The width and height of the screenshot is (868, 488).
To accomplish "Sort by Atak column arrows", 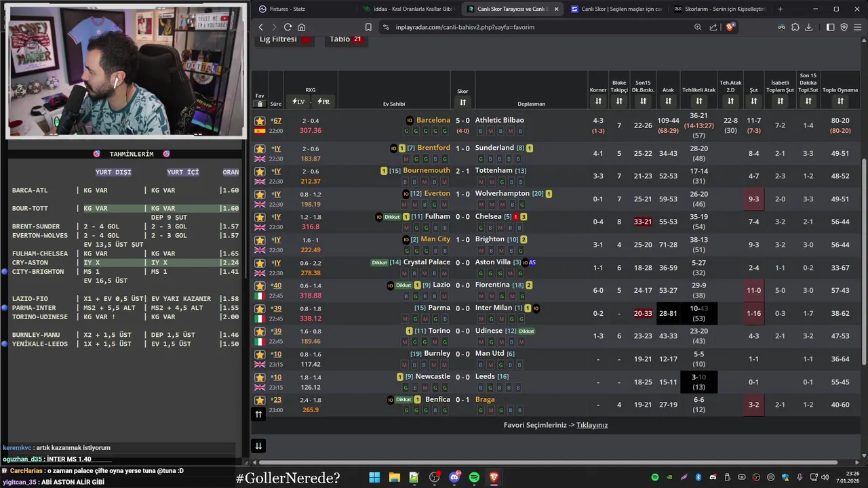I will 668,102.
